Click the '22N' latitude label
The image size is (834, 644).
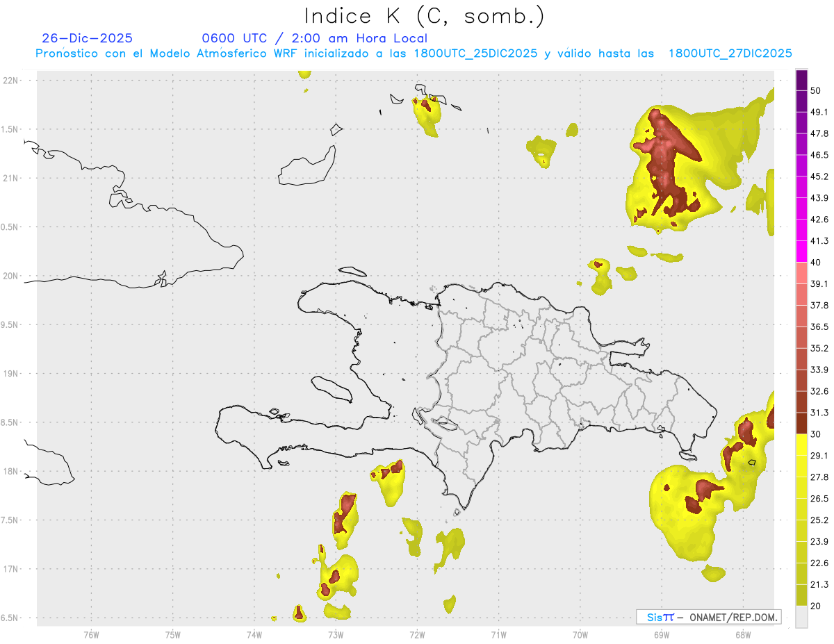pos(10,80)
